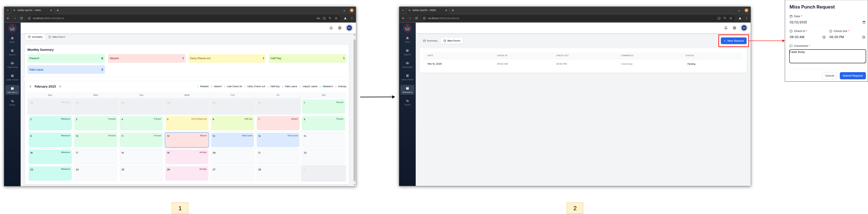Open the Half Day summary card
This screenshot has height=214, width=868.
(x=307, y=58)
